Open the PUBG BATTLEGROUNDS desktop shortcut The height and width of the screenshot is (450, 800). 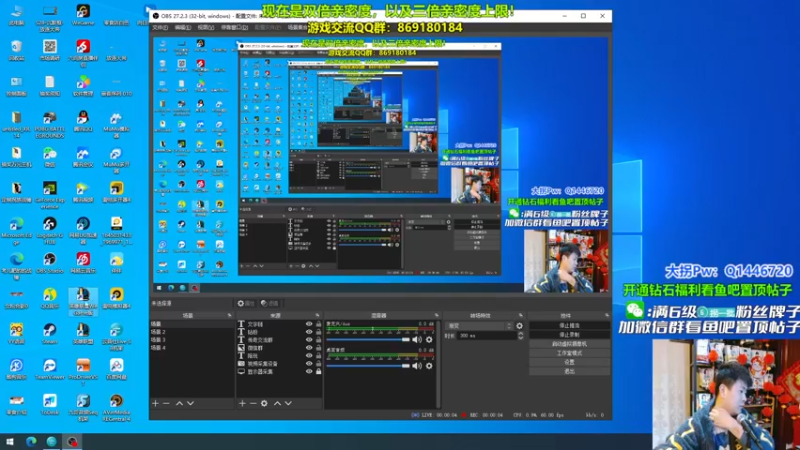point(49,124)
